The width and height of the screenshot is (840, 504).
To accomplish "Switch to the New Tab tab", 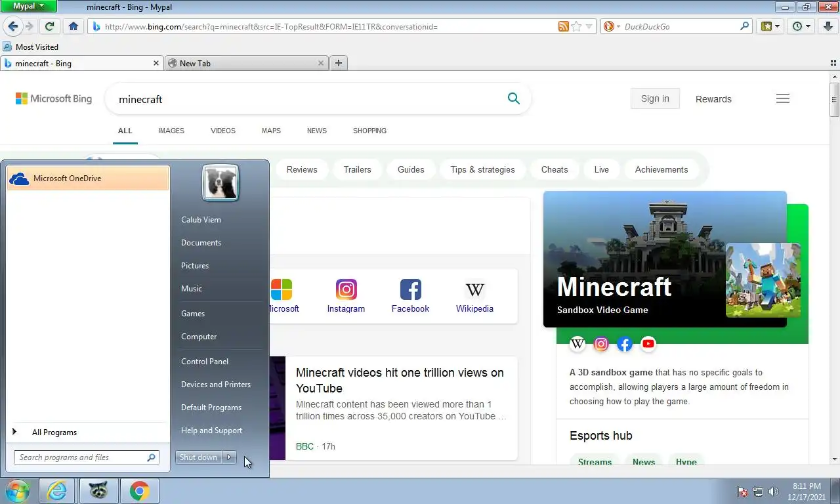I will (x=247, y=63).
